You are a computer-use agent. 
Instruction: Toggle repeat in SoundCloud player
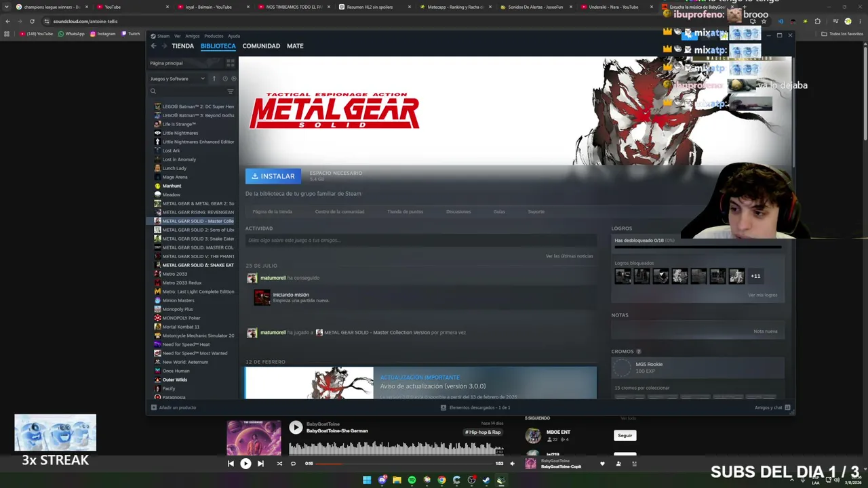(x=293, y=464)
